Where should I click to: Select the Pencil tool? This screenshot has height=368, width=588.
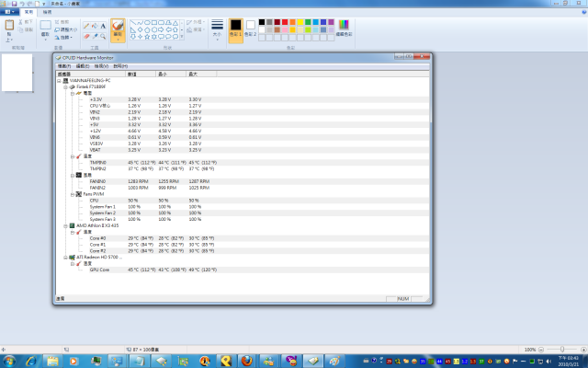86,26
